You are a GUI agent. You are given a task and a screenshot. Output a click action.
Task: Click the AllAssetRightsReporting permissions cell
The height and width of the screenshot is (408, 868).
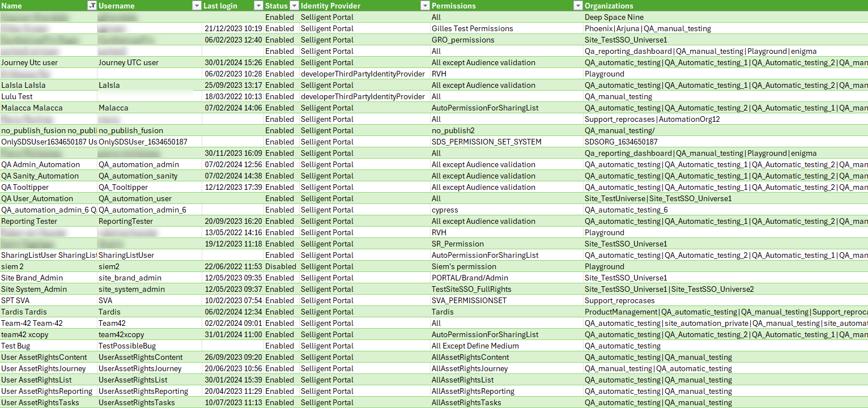[473, 391]
